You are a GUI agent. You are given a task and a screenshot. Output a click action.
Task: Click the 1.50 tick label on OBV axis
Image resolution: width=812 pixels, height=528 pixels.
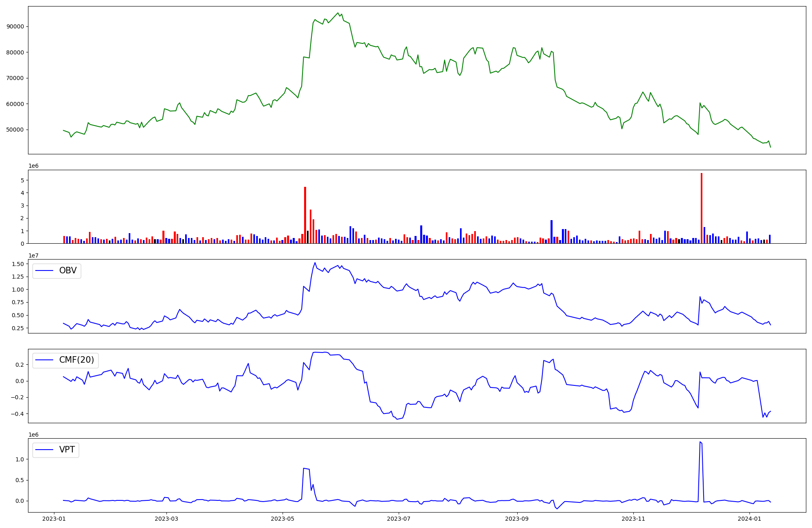coord(17,264)
